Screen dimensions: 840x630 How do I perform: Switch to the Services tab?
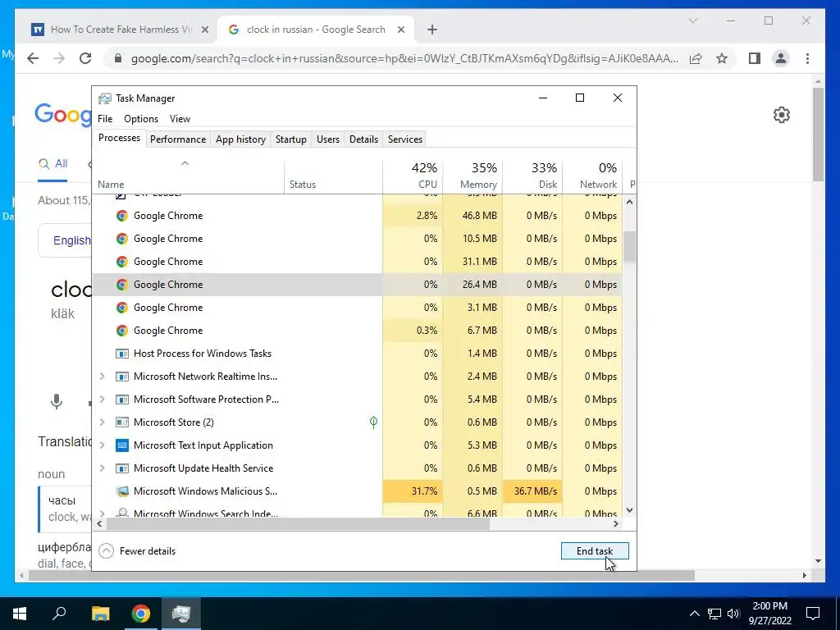(405, 139)
